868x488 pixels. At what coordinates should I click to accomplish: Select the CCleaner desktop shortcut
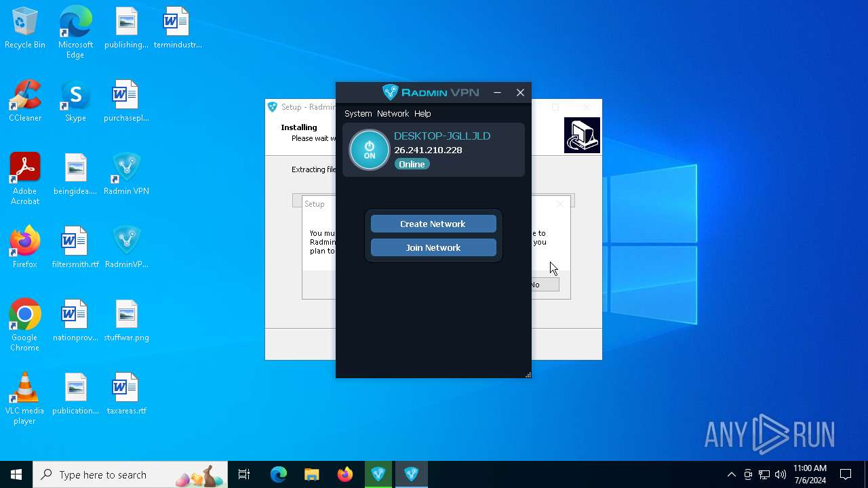pyautogui.click(x=25, y=102)
